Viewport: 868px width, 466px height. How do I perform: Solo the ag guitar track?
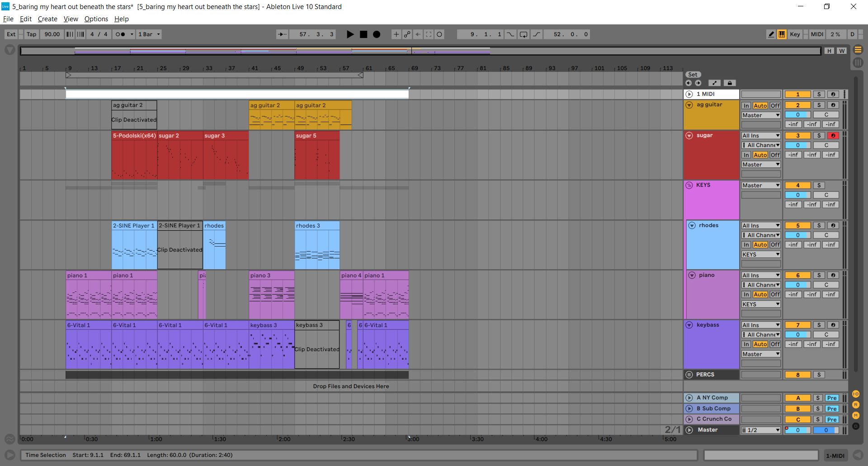coord(819,105)
